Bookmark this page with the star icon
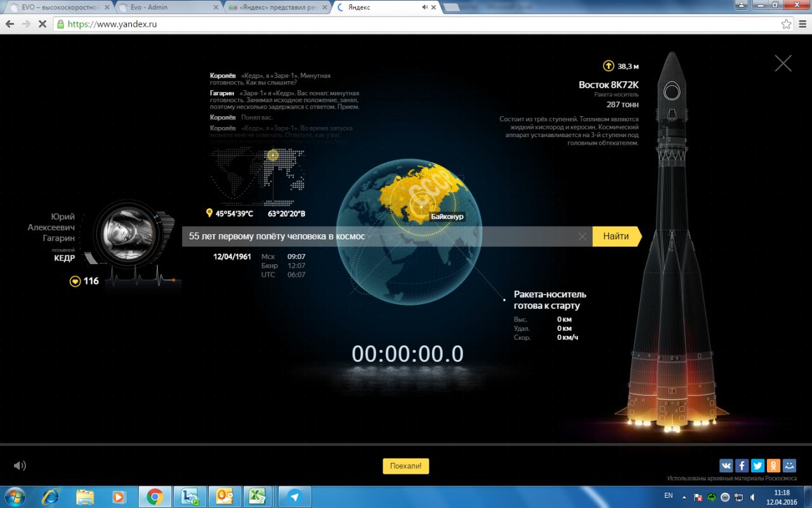The image size is (812, 508). pyautogui.click(x=786, y=24)
